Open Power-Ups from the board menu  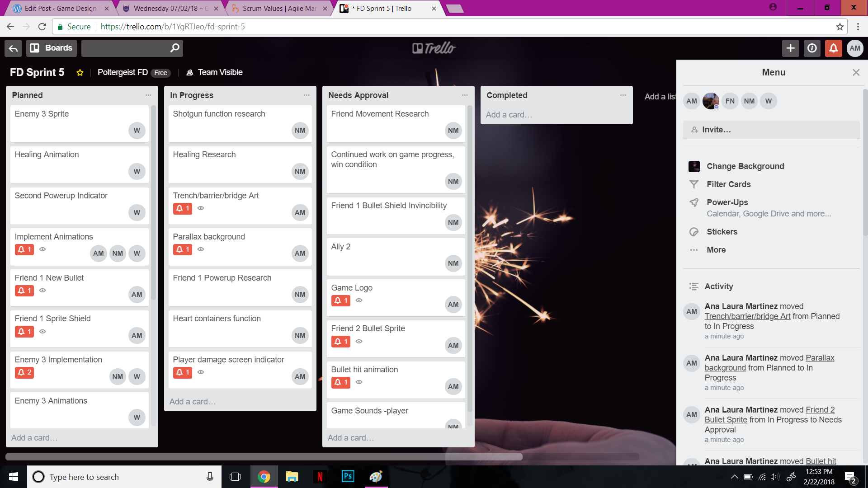tap(727, 202)
